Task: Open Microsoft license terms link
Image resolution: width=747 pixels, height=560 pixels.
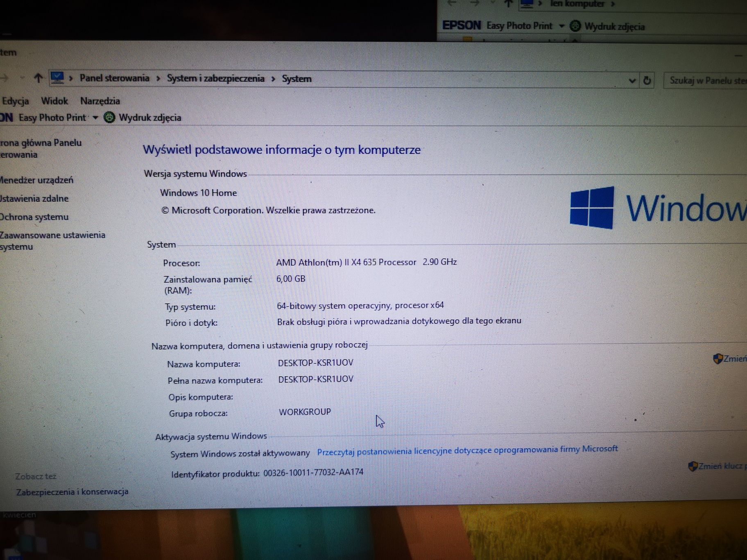Action: point(467,450)
